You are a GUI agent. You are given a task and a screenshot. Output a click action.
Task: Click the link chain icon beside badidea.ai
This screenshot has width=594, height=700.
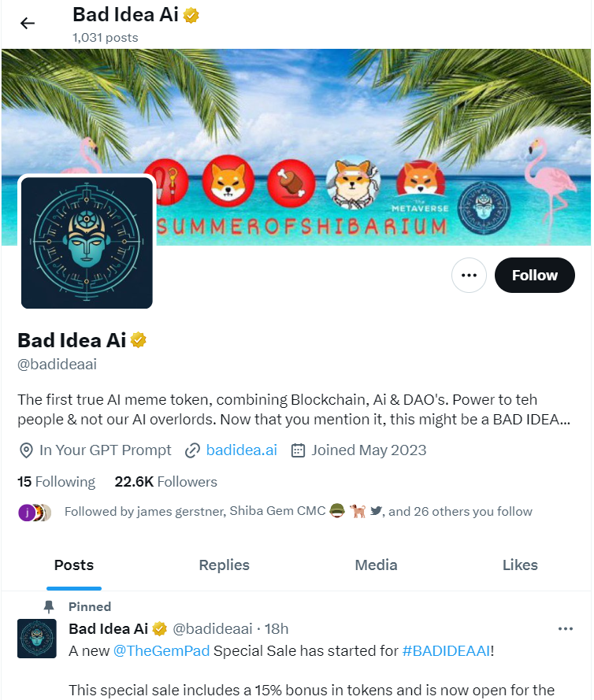click(x=192, y=451)
